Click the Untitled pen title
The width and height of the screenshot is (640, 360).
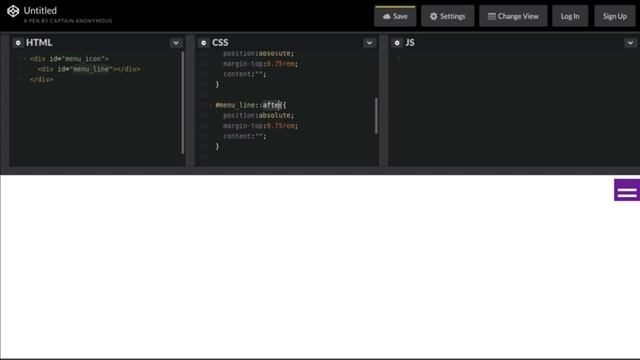[40, 11]
